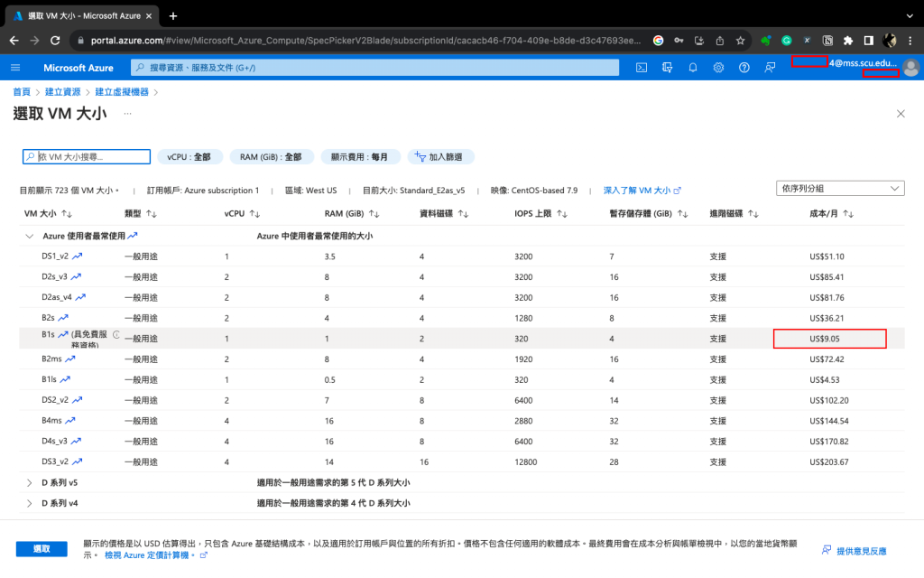Expand the D 系列 v5 group
This screenshot has width=924, height=578.
coord(29,482)
